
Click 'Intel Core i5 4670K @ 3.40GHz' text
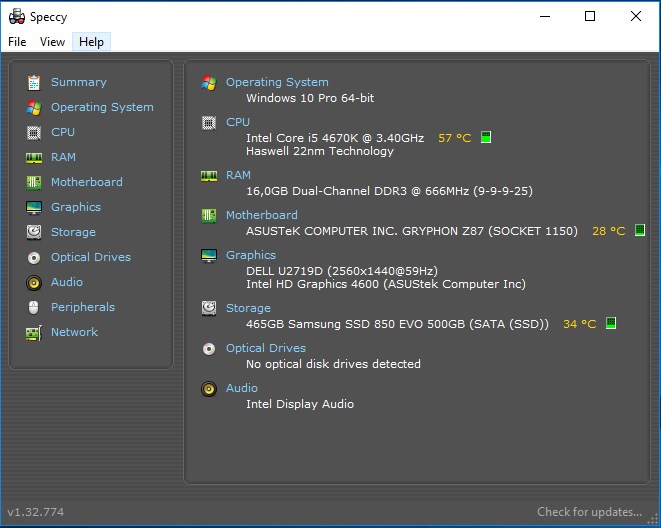click(x=335, y=138)
